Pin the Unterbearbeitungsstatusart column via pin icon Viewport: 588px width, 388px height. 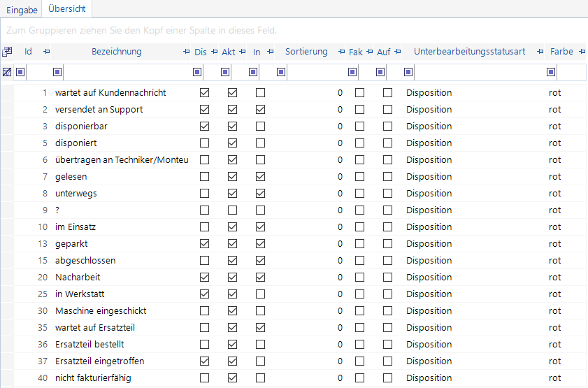click(x=540, y=52)
